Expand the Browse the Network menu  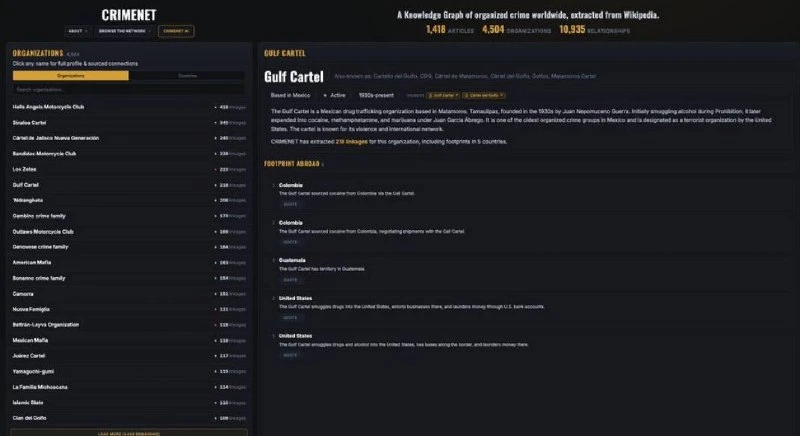124,31
